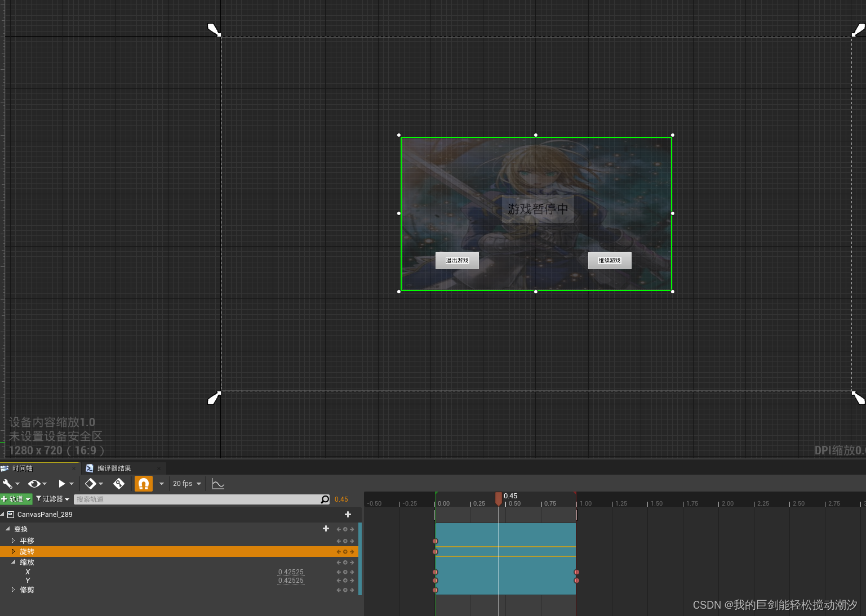Expand the Shear (修剪) track

(13, 590)
